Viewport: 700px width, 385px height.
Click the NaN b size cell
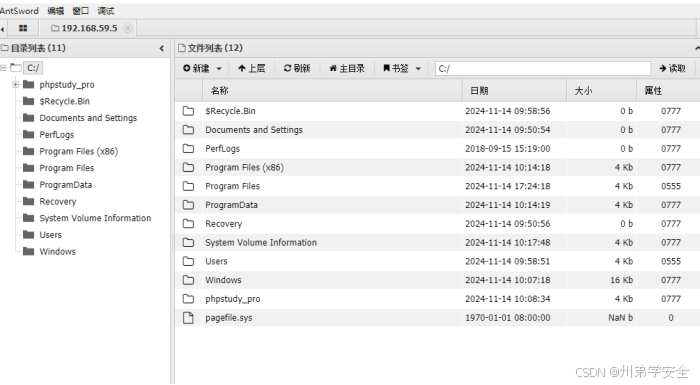pyautogui.click(x=621, y=318)
